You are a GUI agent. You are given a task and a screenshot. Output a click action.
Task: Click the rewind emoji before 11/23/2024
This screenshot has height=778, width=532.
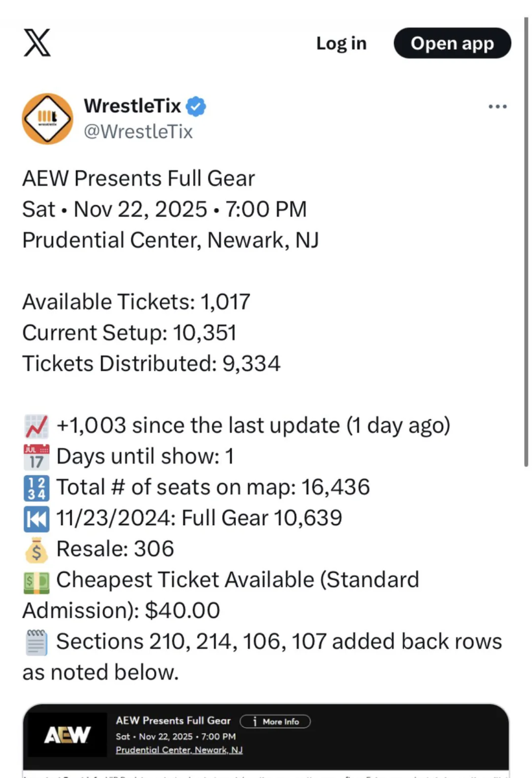click(x=36, y=517)
